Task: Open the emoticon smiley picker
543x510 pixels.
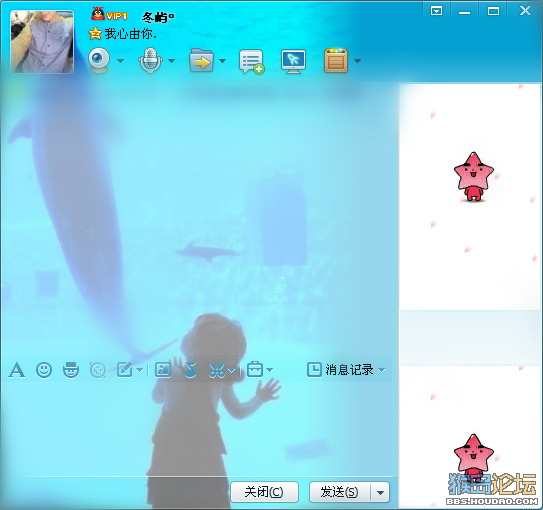Action: pos(44,370)
